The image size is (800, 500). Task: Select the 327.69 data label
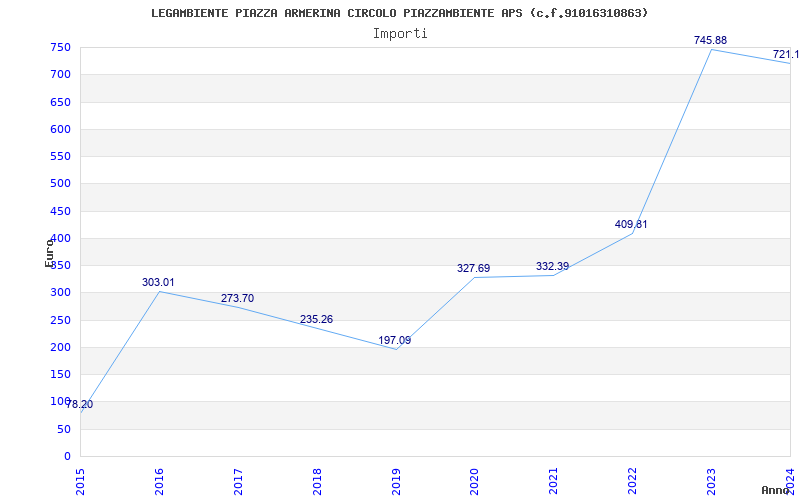point(473,268)
